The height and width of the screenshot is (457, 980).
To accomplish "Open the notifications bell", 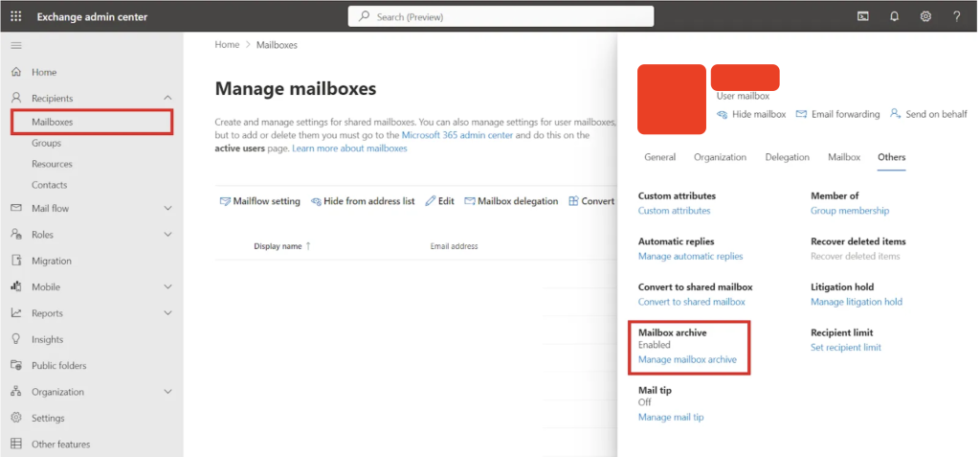I will tap(894, 16).
